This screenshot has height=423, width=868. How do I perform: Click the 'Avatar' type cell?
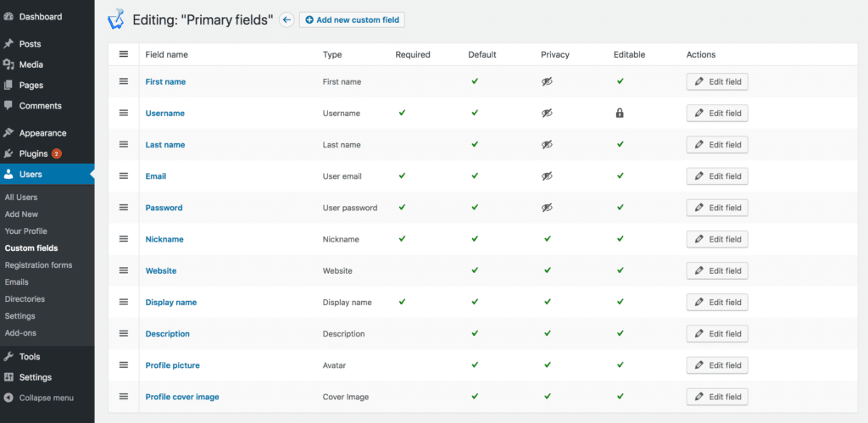(334, 365)
